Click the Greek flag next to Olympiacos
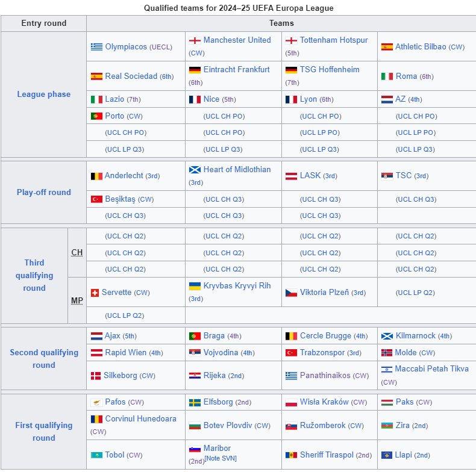The width and height of the screenshot is (476, 472). point(96,47)
